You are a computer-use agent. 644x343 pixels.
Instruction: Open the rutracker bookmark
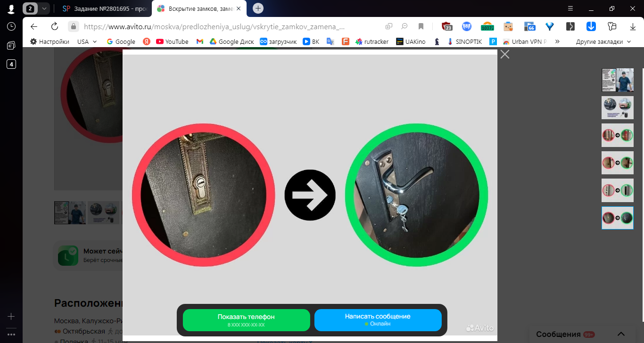pyautogui.click(x=372, y=41)
